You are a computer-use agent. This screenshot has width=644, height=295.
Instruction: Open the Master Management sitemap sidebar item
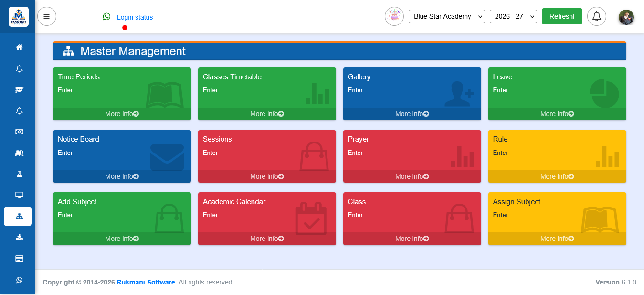(18, 216)
